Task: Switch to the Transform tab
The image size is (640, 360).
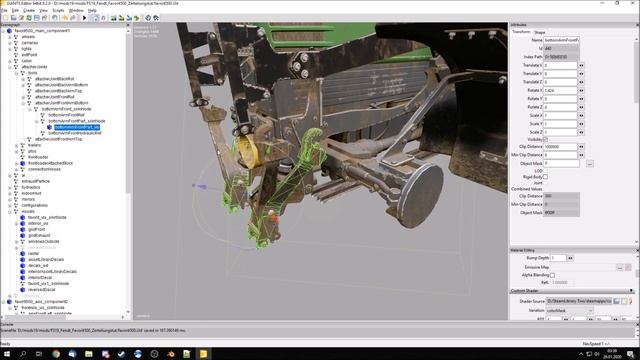Action: pos(521,32)
